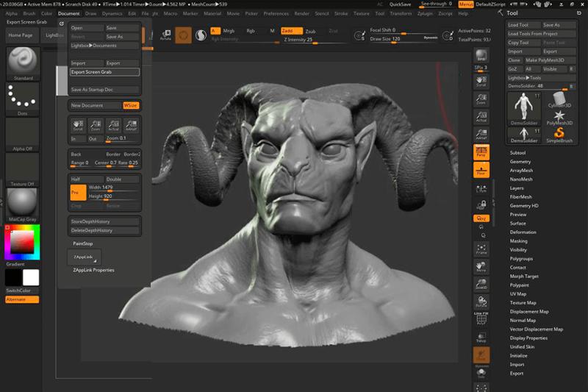Screen dimensions: 588x392
Task: Toggle the Floor grid
Action: click(481, 170)
